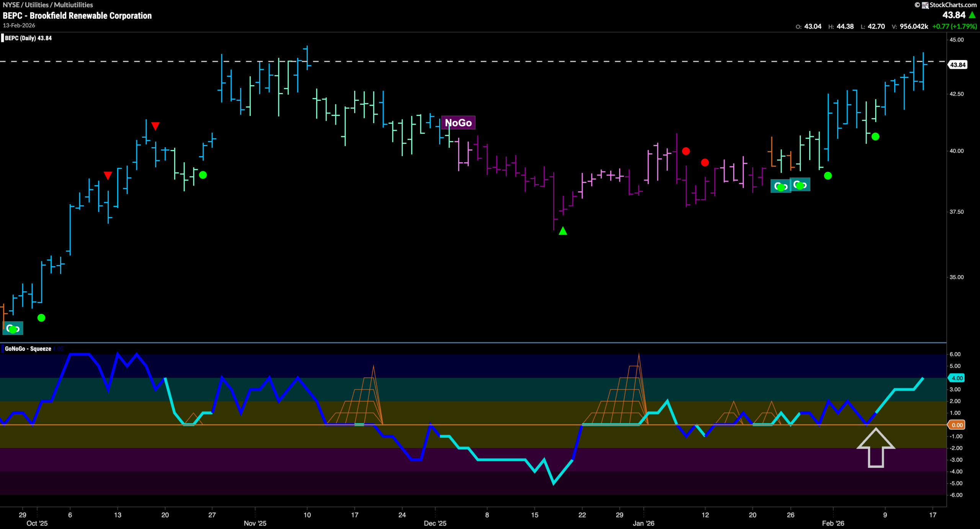Click the -6.00 oscillator axis label

(955, 495)
